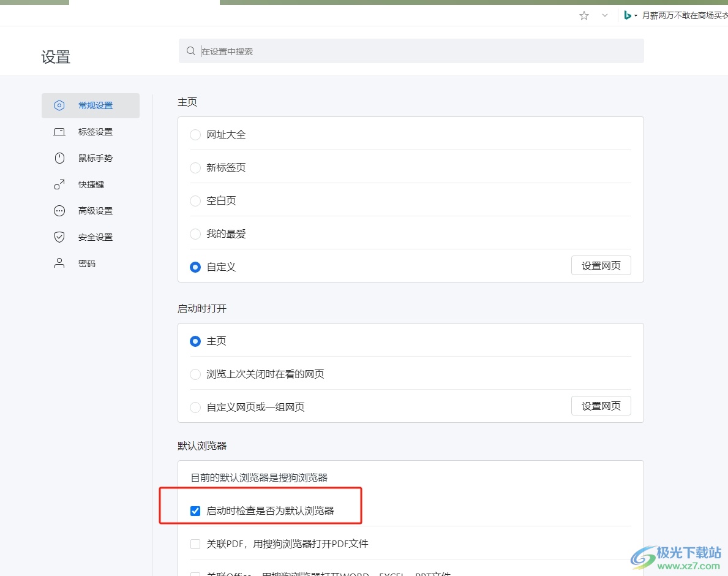This screenshot has width=728, height=576.
Task: Click the magnifier icon in settings search
Action: click(191, 51)
